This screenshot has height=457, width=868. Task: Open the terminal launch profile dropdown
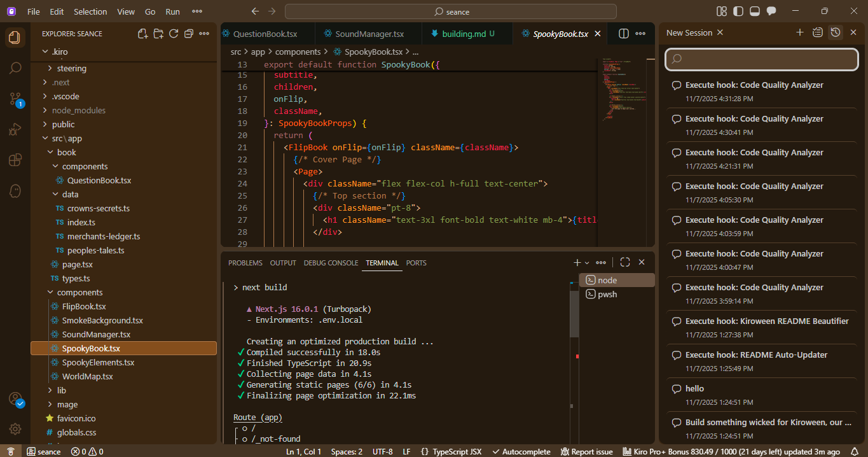[587, 263]
